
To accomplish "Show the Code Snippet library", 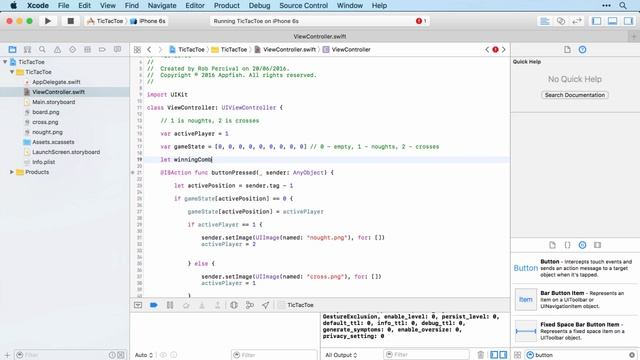I will tap(567, 245).
